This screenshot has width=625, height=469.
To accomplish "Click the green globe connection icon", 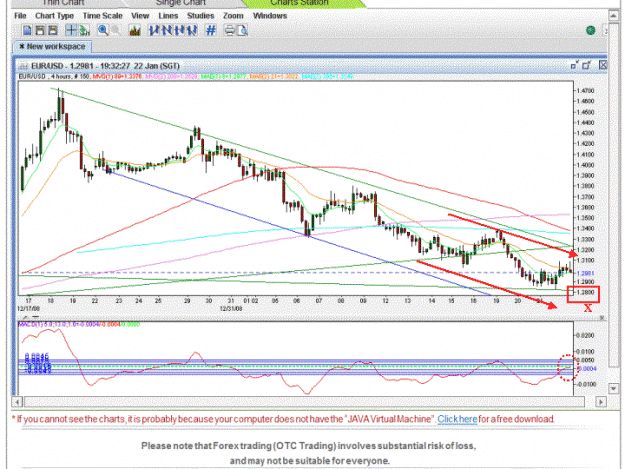I will coord(591,30).
